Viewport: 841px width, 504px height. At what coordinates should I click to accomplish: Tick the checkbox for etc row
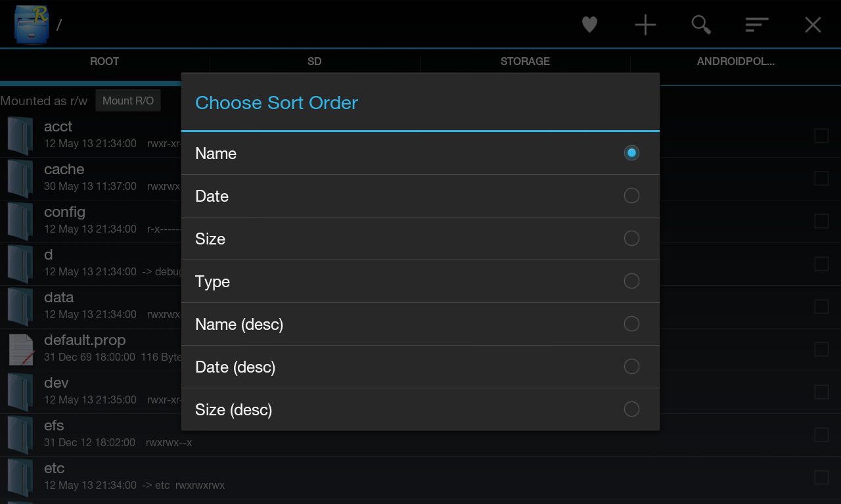(x=821, y=477)
